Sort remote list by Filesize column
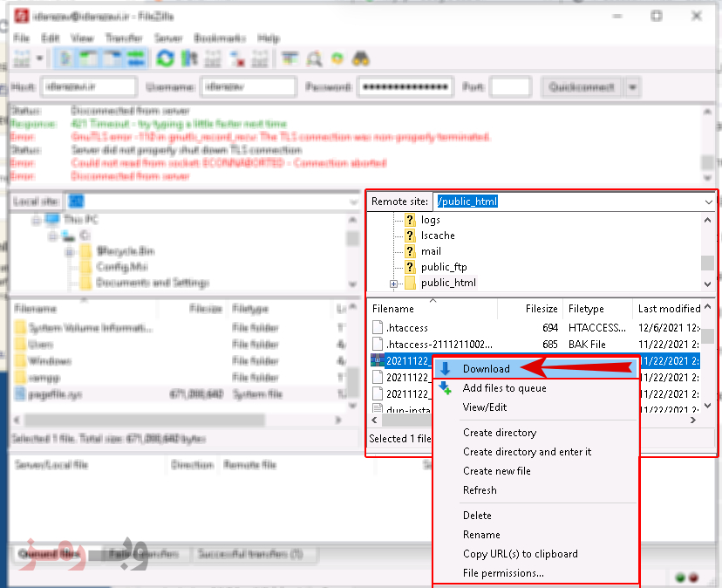This screenshot has height=588, width=722. [530, 308]
